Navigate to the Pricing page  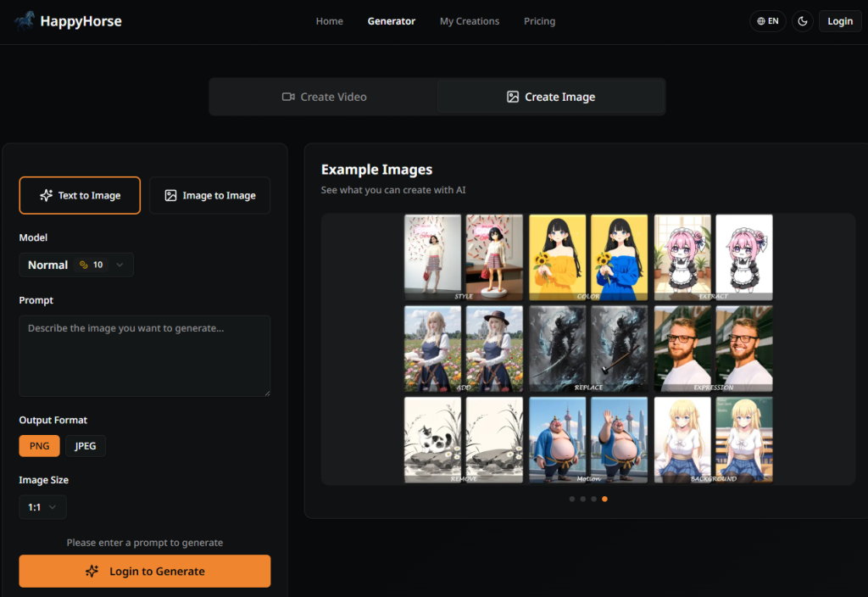(539, 21)
